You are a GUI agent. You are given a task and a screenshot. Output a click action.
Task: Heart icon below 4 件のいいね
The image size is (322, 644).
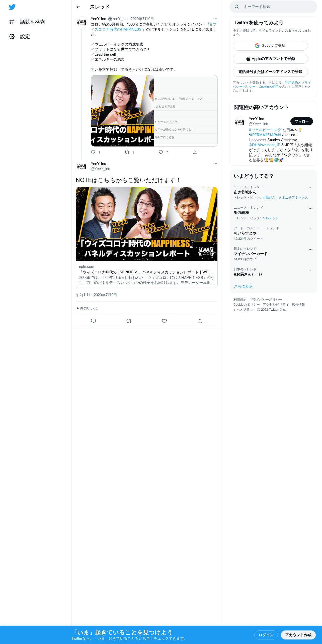[164, 321]
